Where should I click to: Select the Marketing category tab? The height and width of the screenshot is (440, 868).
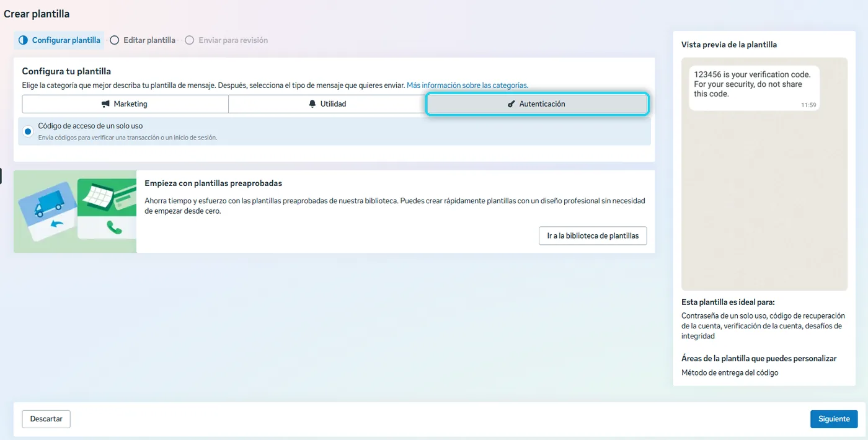coord(125,104)
